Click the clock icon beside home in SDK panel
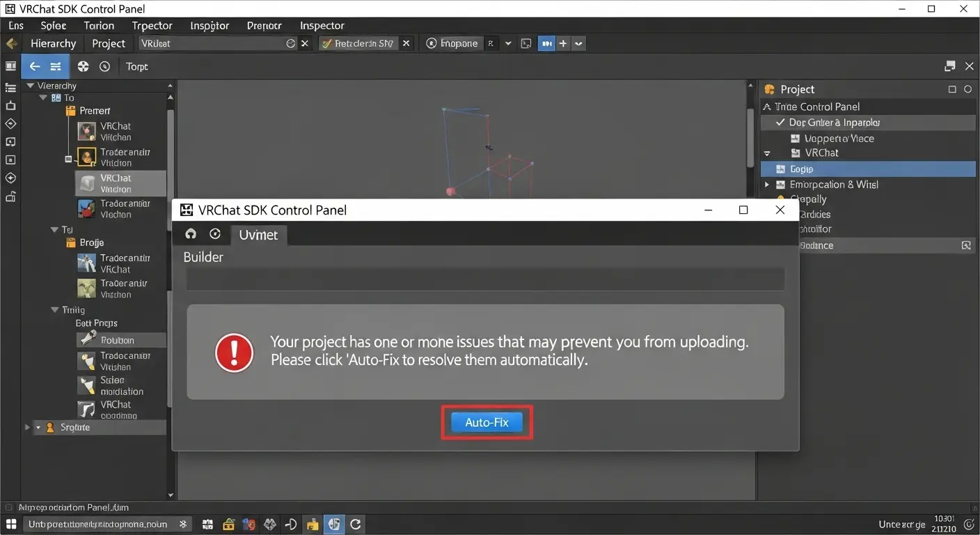This screenshot has width=980, height=535. coord(215,234)
